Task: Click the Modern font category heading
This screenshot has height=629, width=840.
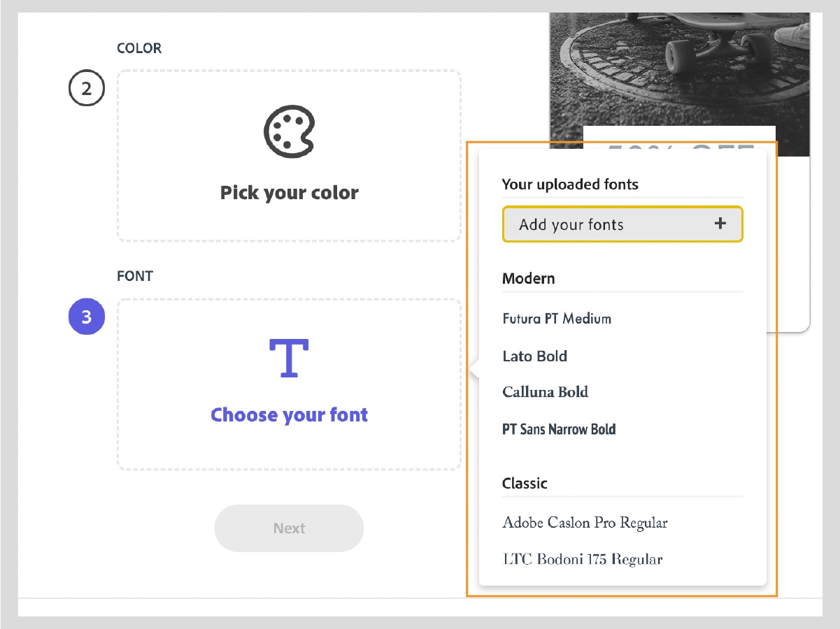Action: [529, 278]
